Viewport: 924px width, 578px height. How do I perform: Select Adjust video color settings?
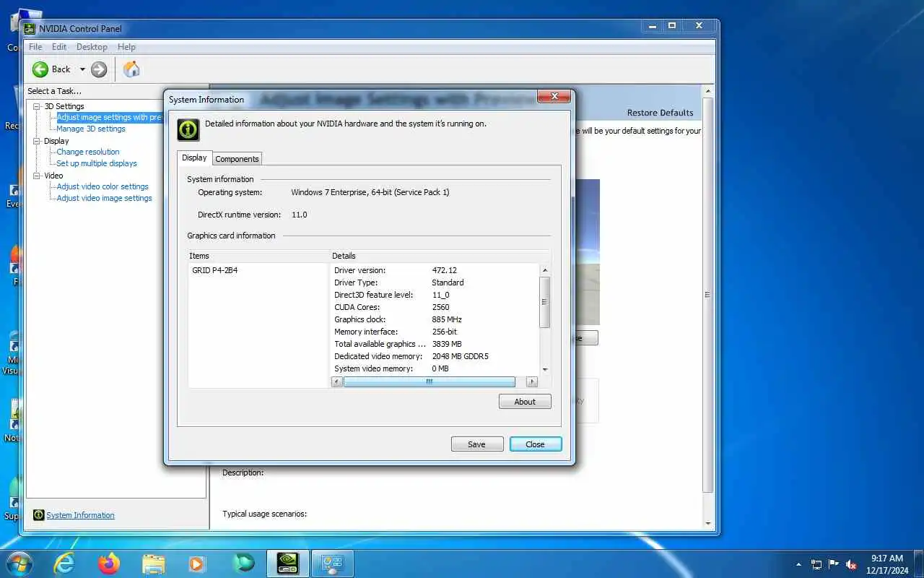103,186
